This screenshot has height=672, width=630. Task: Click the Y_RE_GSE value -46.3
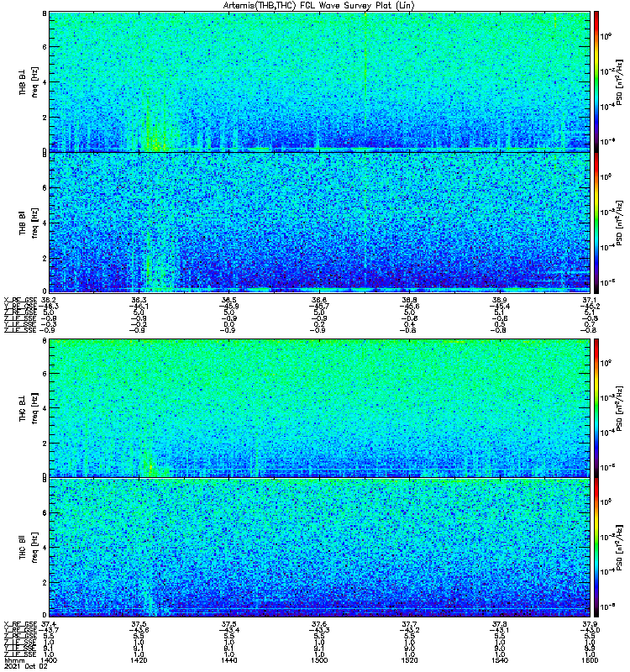49,306
